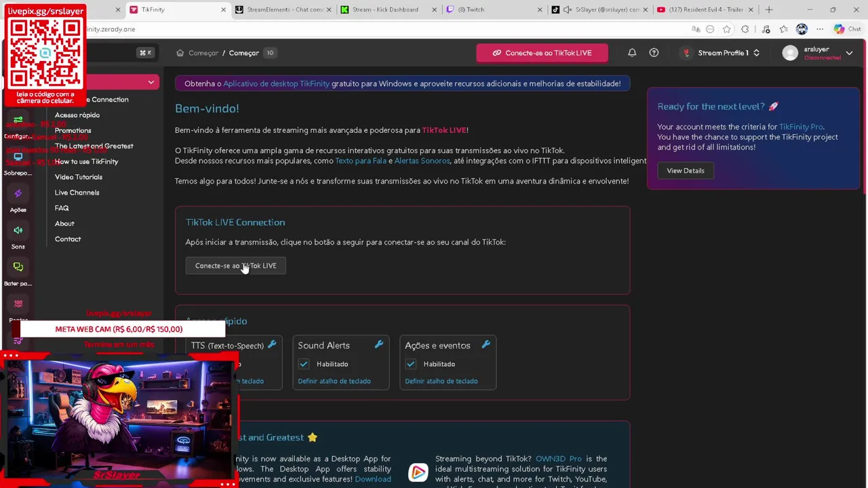Image resolution: width=868 pixels, height=488 pixels.
Task: Open Sound Alerts settings wrench icon
Action: tap(379, 345)
